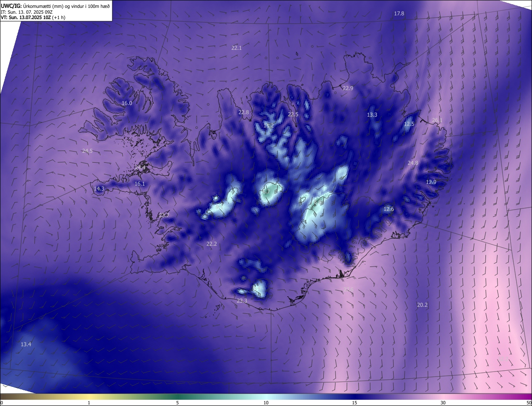Click the color scale label 50
This screenshot has height=406, width=532.
click(x=529, y=403)
